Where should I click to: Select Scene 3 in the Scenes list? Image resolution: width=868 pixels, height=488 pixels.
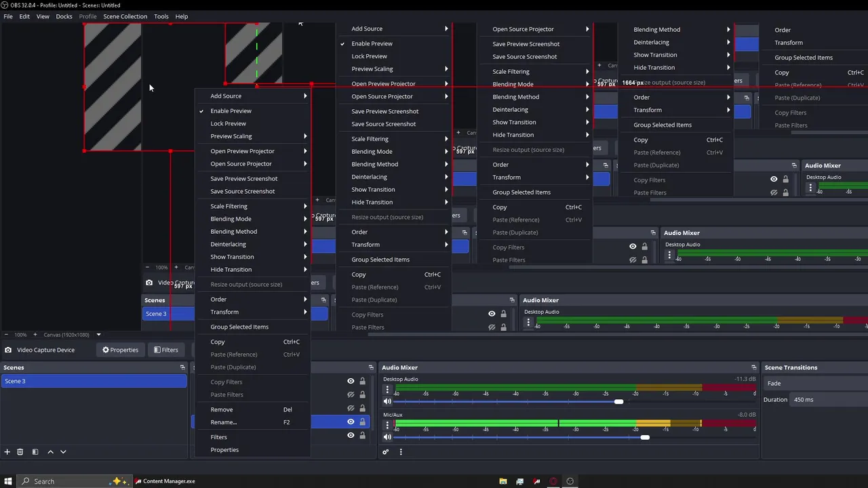tap(94, 382)
